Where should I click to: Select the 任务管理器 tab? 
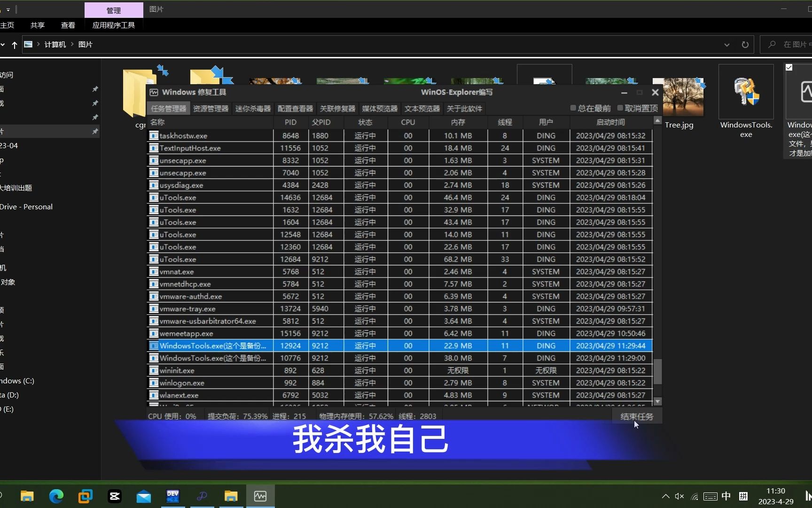tap(169, 109)
